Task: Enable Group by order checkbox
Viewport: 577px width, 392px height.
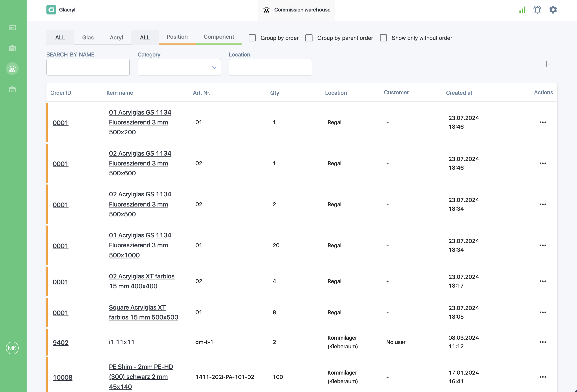Action: [x=252, y=38]
